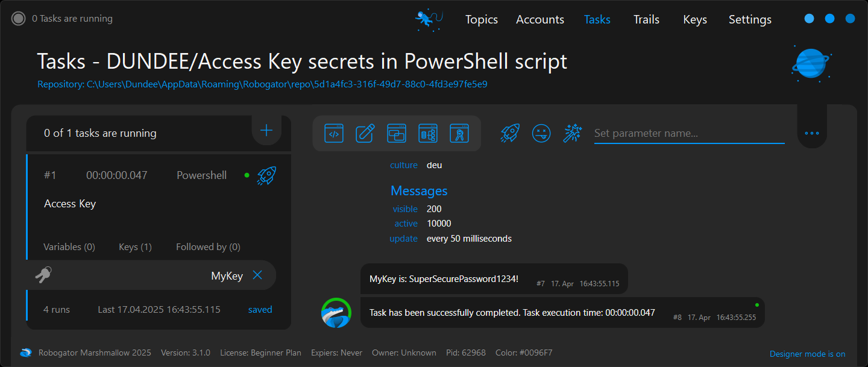Open the repository path link
Image resolution: width=868 pixels, height=367 pixels.
pyautogui.click(x=262, y=84)
